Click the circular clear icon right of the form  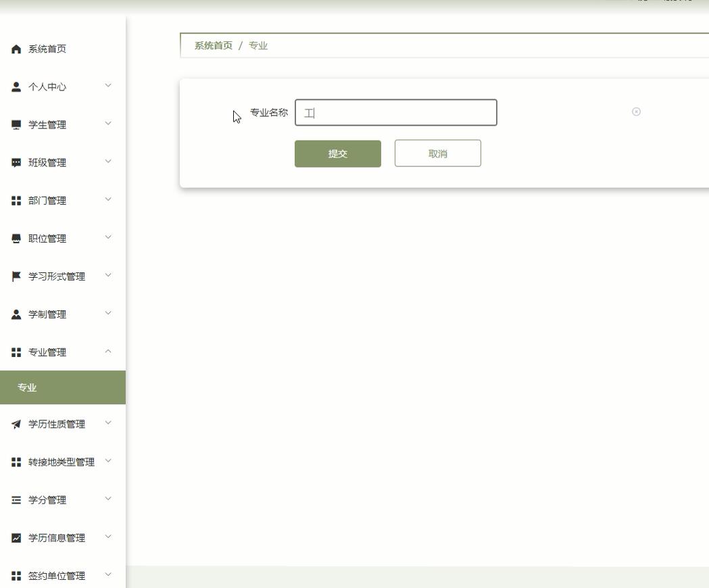[x=636, y=112]
